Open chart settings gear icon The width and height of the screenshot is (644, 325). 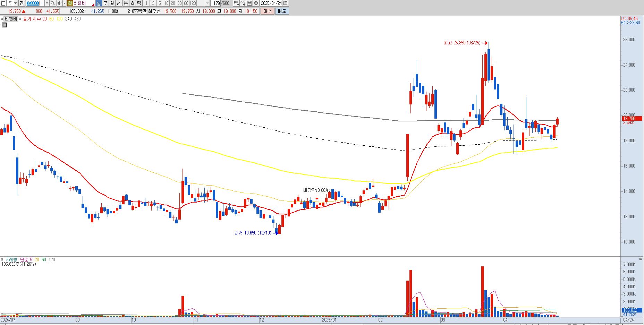pos(256,3)
